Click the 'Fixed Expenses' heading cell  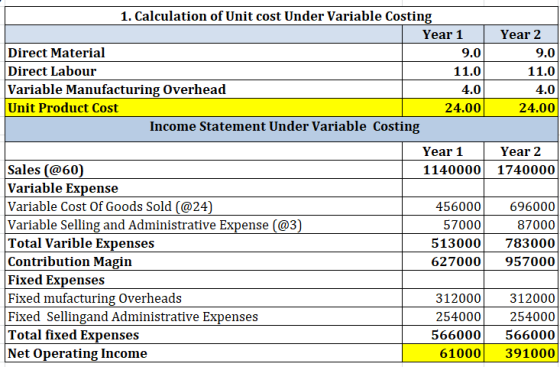(204, 280)
